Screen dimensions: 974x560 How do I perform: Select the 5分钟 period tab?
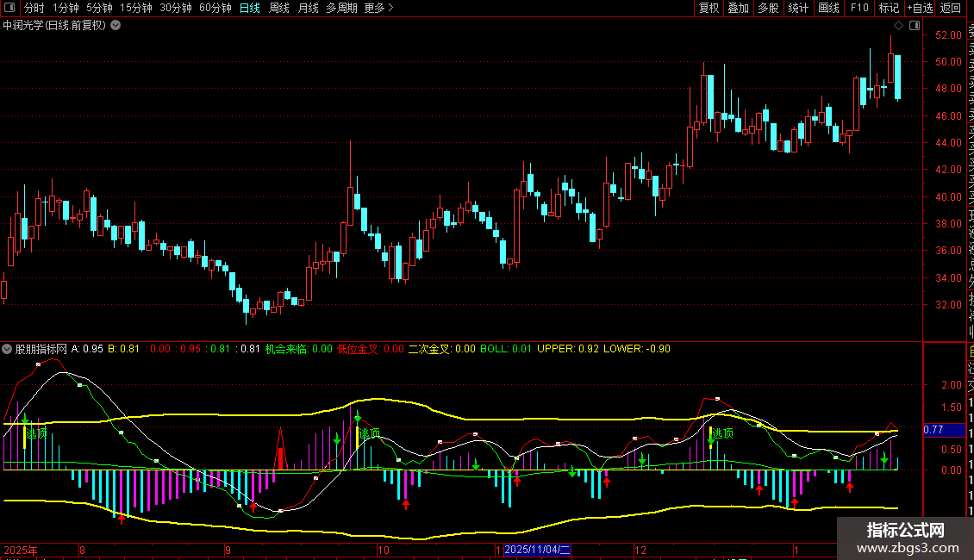point(99,8)
